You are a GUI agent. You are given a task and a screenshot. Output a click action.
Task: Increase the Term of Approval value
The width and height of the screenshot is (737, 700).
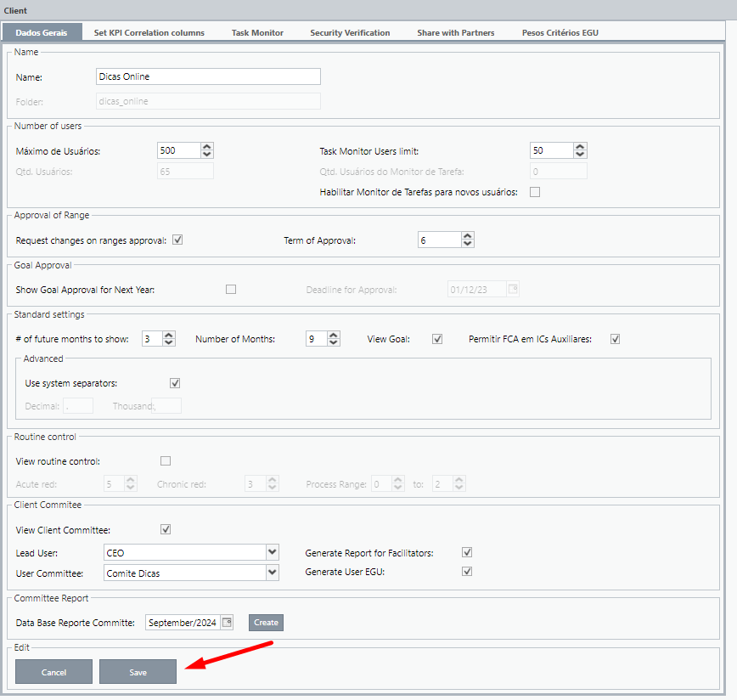[x=467, y=236]
